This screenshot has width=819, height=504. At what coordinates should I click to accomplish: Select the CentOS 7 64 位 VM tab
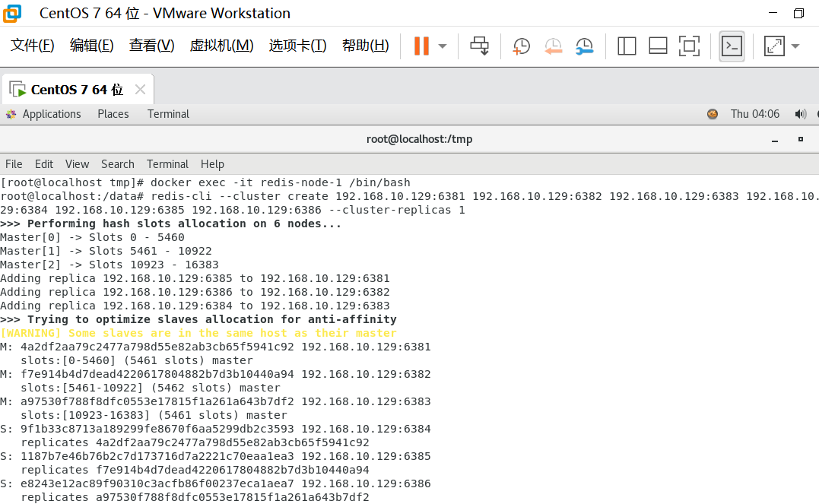(x=78, y=90)
